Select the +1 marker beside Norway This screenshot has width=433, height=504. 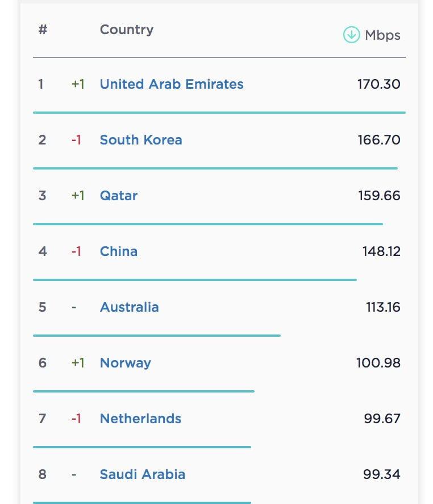(77, 363)
